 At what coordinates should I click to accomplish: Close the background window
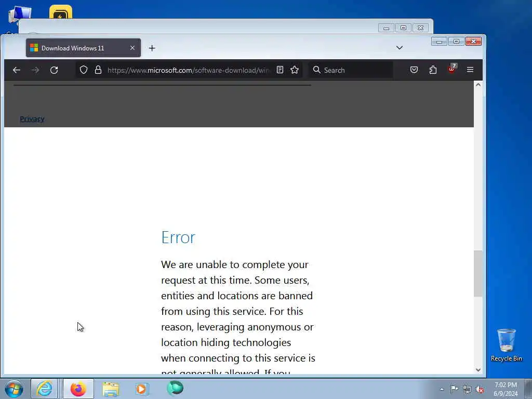[x=420, y=28]
